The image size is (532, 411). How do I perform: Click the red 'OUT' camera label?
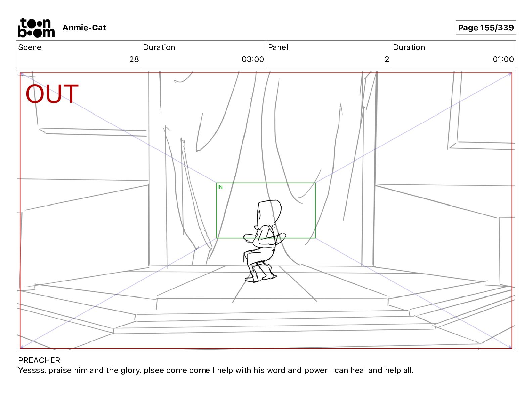[52, 94]
